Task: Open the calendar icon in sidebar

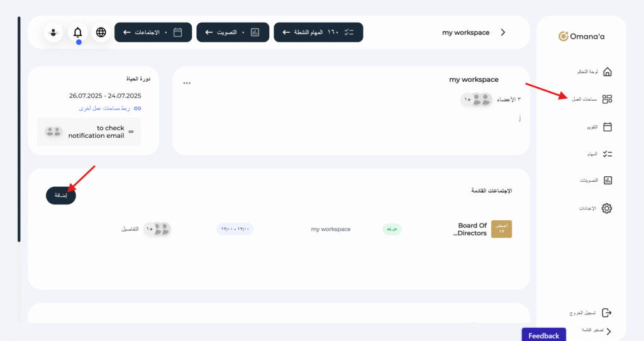Action: pyautogui.click(x=607, y=126)
